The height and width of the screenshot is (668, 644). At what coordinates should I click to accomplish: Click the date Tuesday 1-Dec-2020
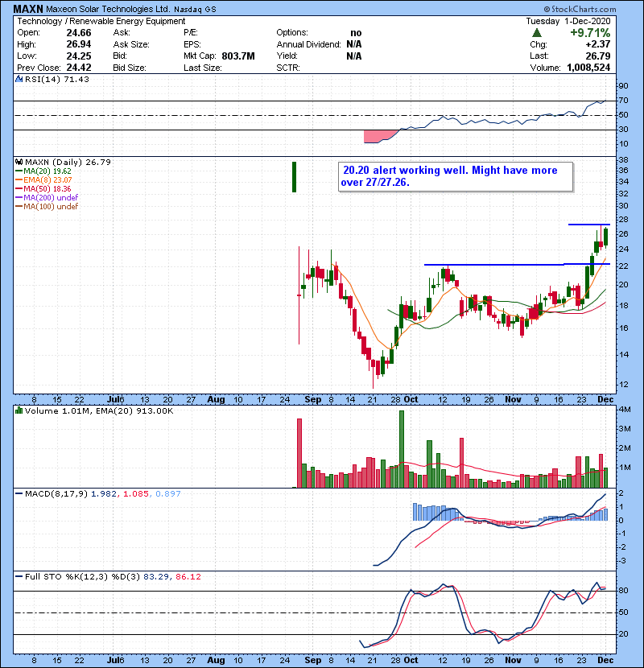[568, 21]
